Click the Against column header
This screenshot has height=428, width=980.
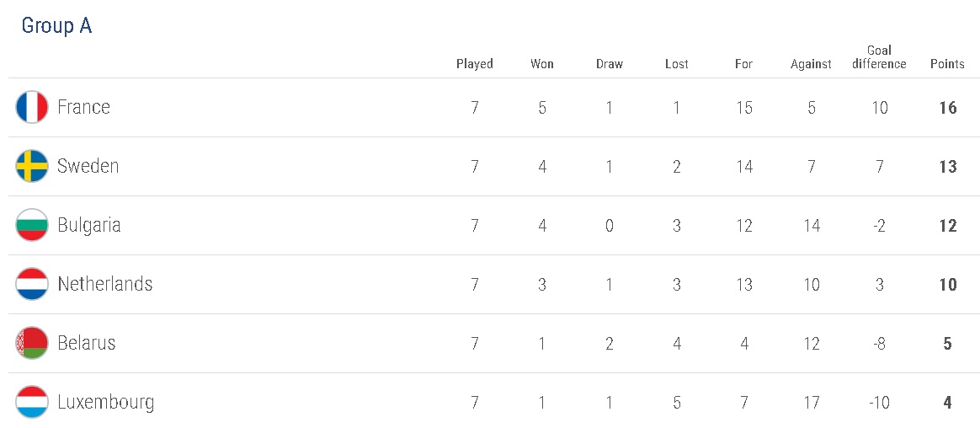pyautogui.click(x=811, y=64)
